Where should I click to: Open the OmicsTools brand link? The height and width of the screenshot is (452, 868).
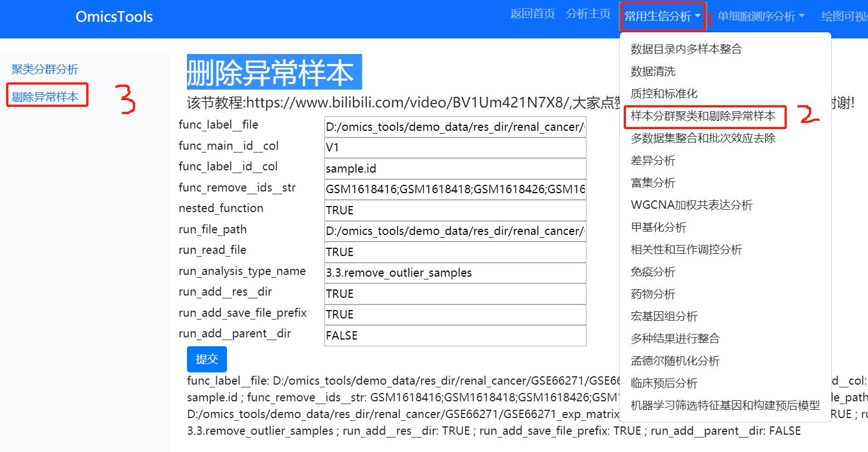click(x=114, y=17)
